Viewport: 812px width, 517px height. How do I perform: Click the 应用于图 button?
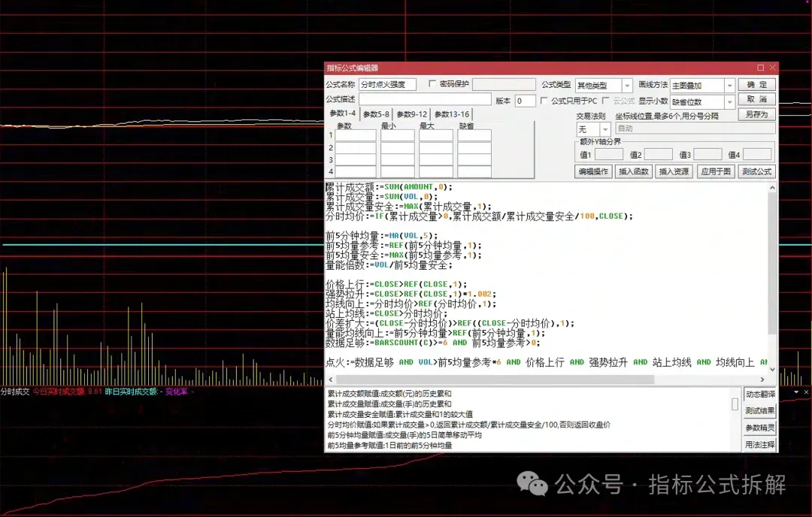(x=715, y=171)
